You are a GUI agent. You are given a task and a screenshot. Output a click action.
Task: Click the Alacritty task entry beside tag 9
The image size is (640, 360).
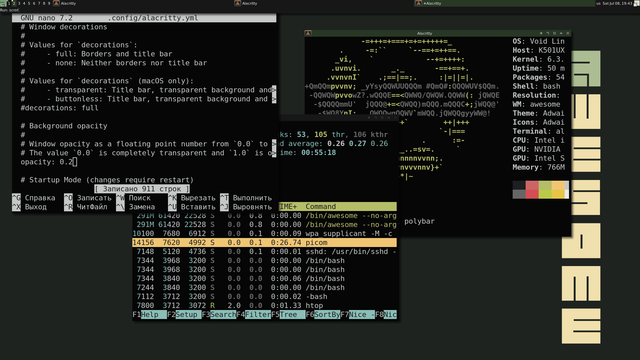click(x=142, y=3)
